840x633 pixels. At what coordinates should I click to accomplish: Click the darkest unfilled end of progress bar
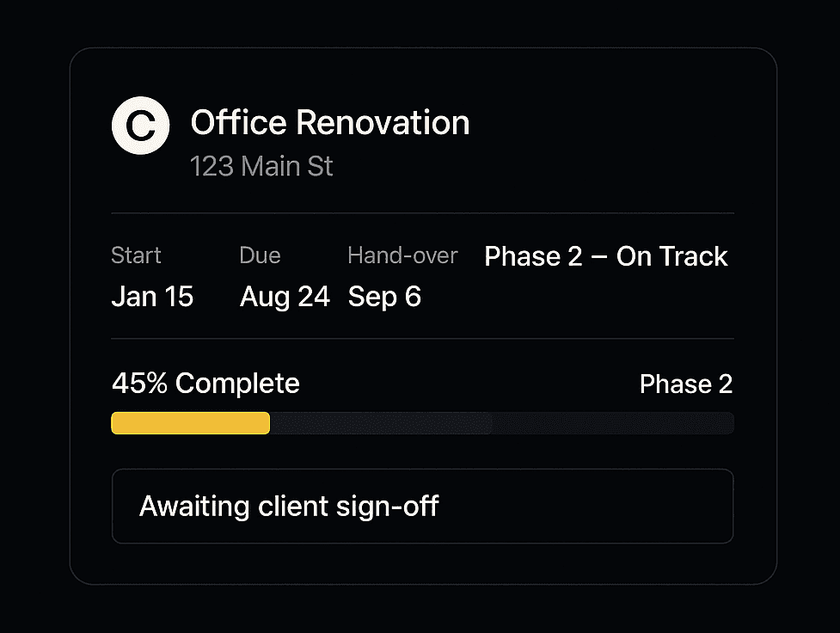point(613,423)
